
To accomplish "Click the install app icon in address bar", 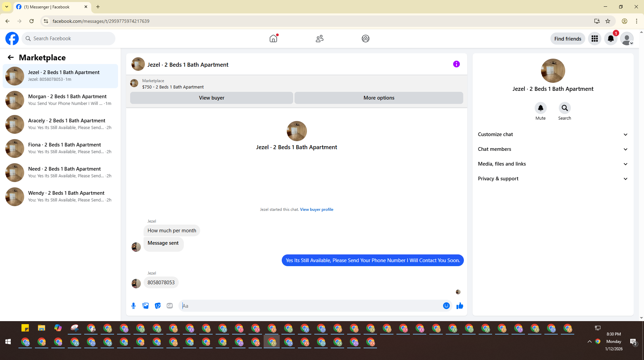I will (x=597, y=21).
